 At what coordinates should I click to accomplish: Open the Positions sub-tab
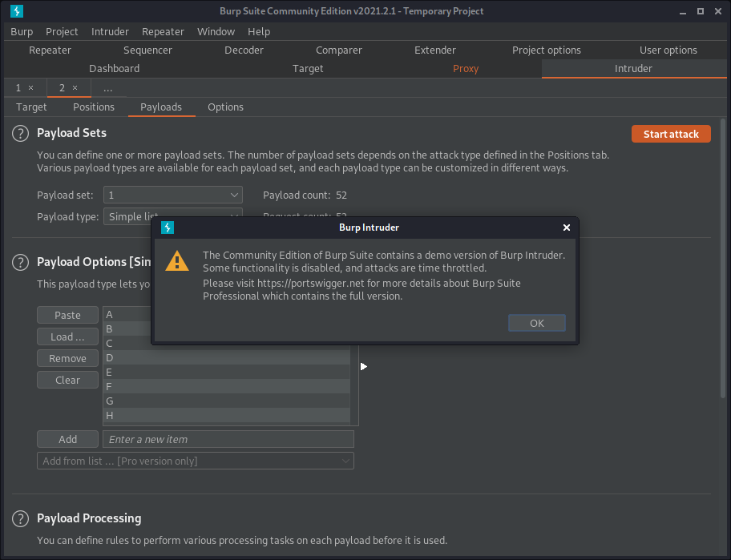94,107
